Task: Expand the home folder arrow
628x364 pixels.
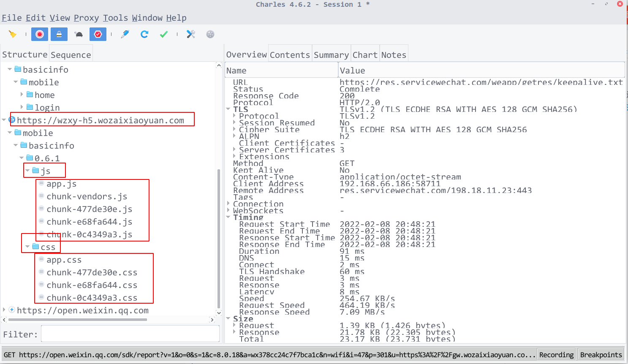Action: click(22, 95)
